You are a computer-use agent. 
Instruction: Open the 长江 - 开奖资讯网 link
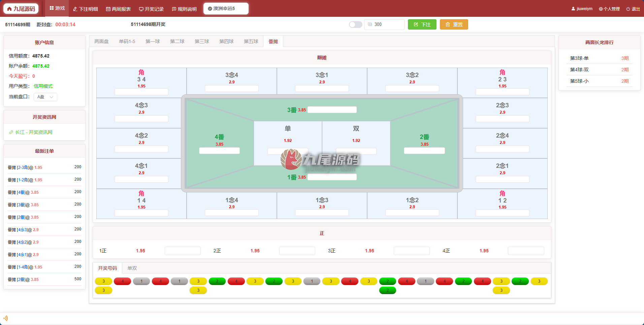(31, 132)
